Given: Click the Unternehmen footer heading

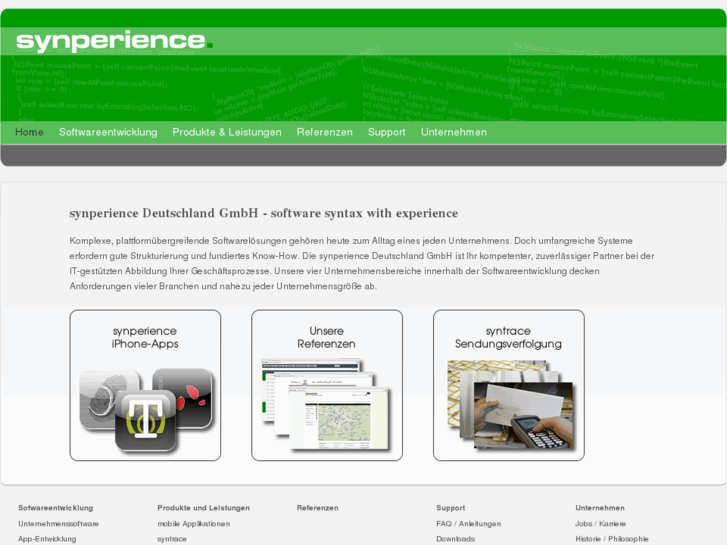Looking at the screenshot, I should point(600,508).
